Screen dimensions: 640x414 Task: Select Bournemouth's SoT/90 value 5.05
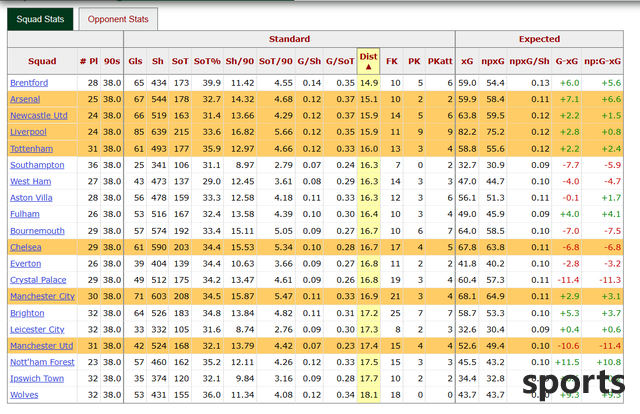pyautogui.click(x=284, y=231)
